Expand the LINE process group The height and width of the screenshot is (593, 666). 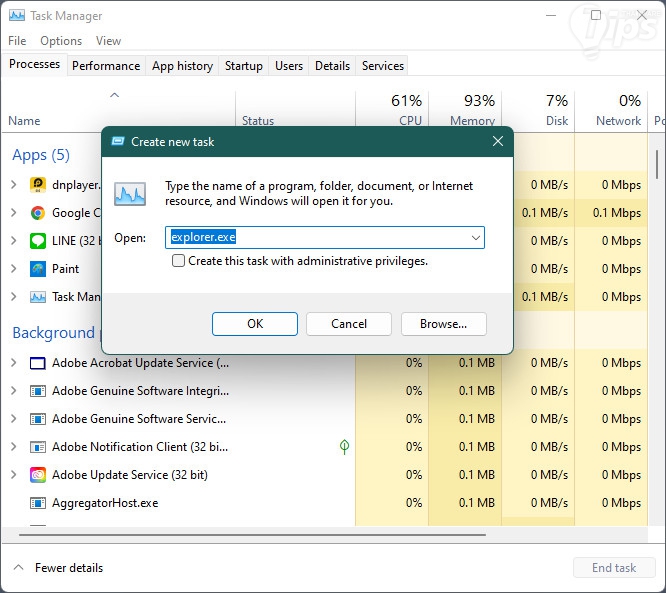(x=14, y=241)
